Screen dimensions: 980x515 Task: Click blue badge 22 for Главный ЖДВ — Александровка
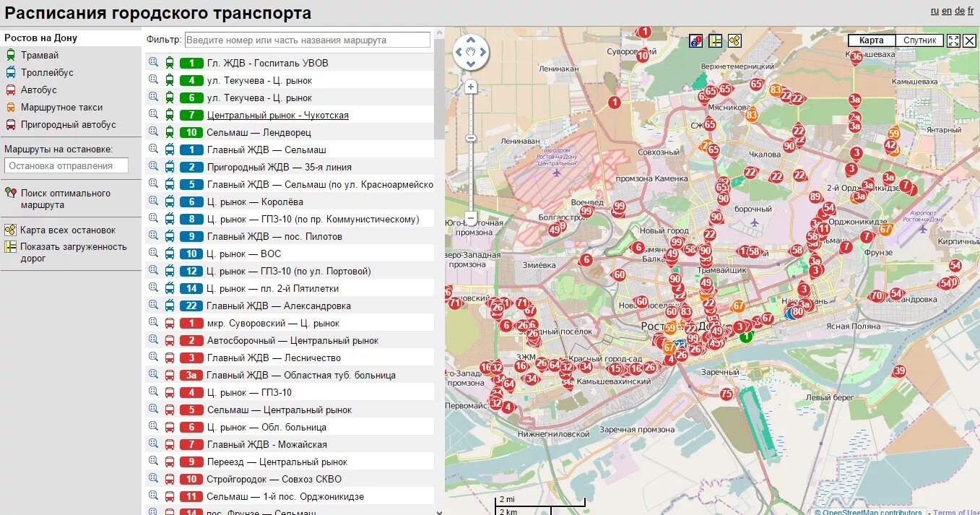coord(191,306)
